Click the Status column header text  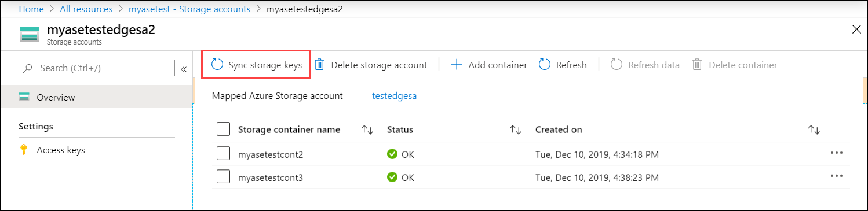tap(400, 129)
